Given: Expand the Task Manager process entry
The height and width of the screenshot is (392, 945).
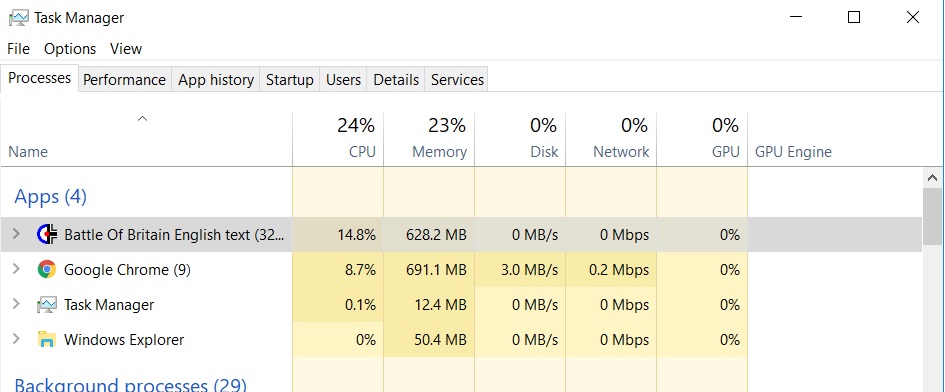Looking at the screenshot, I should [x=16, y=304].
